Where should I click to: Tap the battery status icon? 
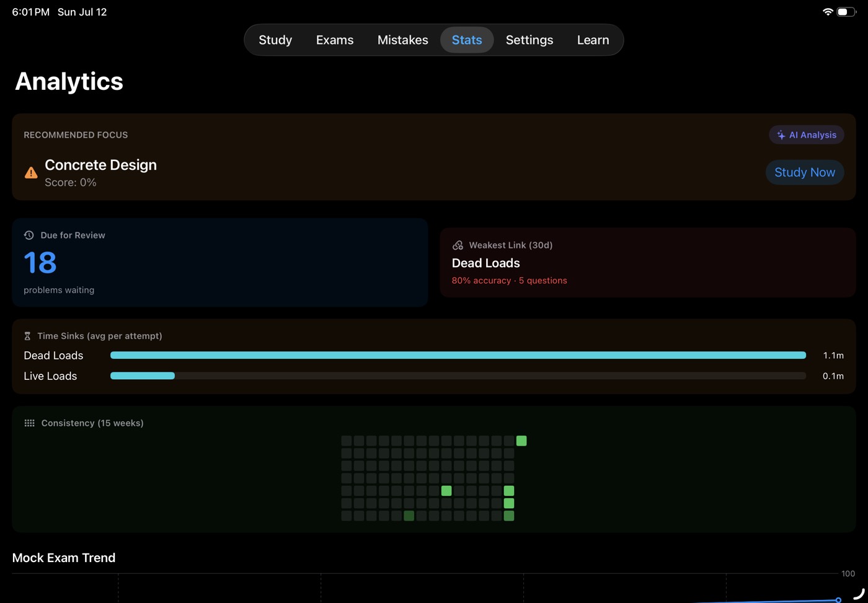[x=846, y=12]
